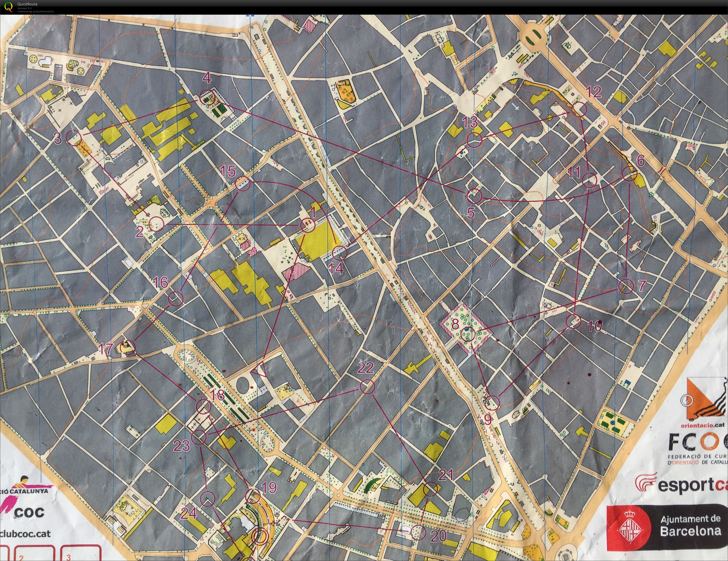Screen dimensions: 728x561
Task: Select control circle number 8 in park
Action: [x=467, y=335]
